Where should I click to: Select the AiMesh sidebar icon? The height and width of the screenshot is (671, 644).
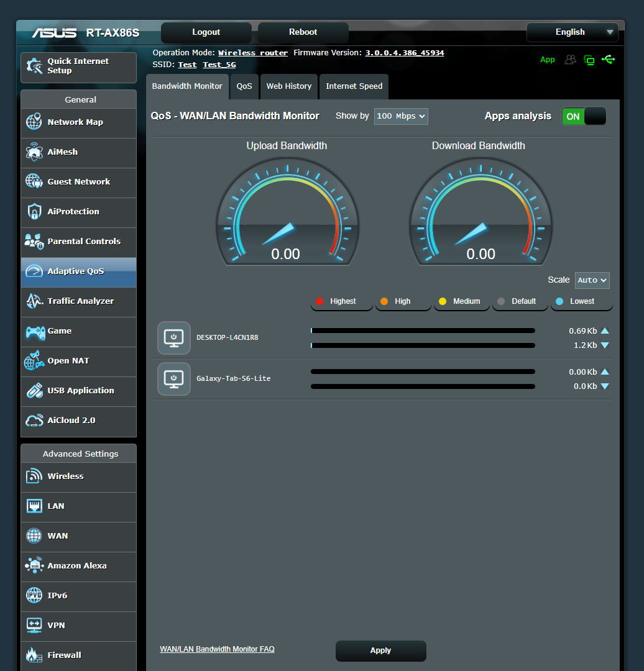pyautogui.click(x=33, y=152)
